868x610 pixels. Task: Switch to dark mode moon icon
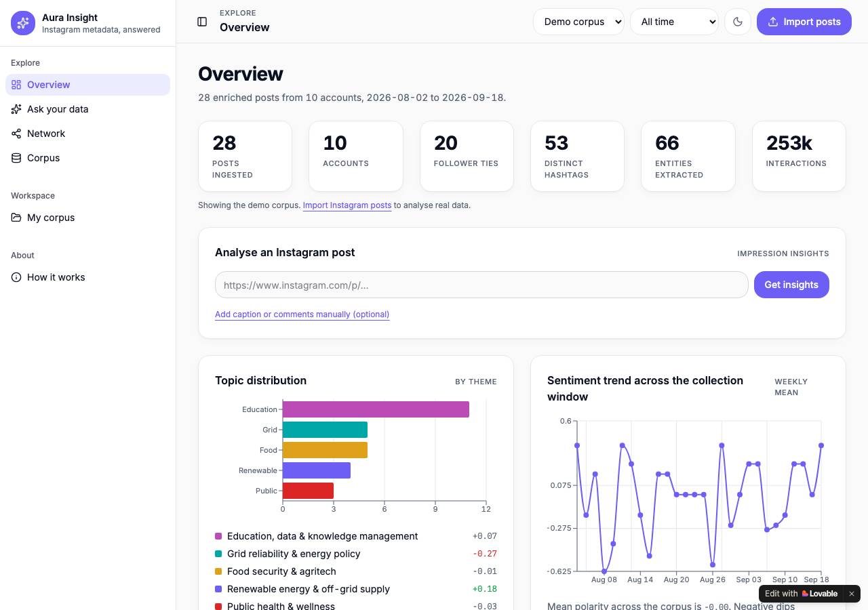tap(738, 22)
